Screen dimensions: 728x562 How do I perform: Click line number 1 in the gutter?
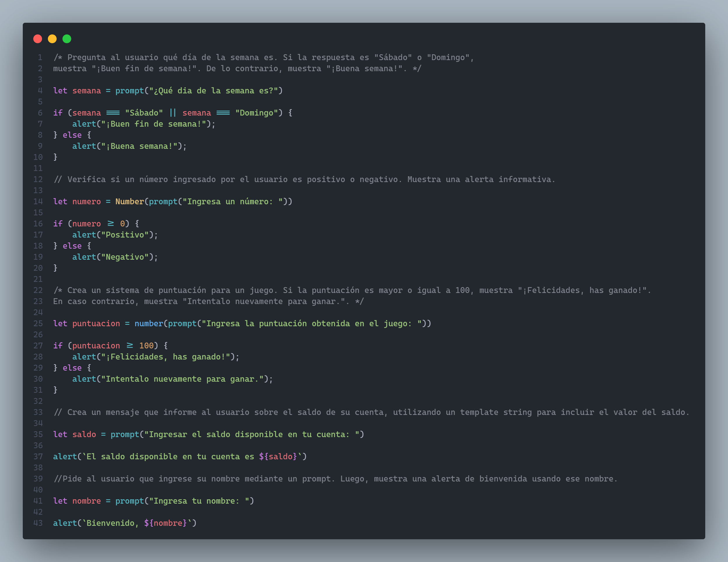40,57
